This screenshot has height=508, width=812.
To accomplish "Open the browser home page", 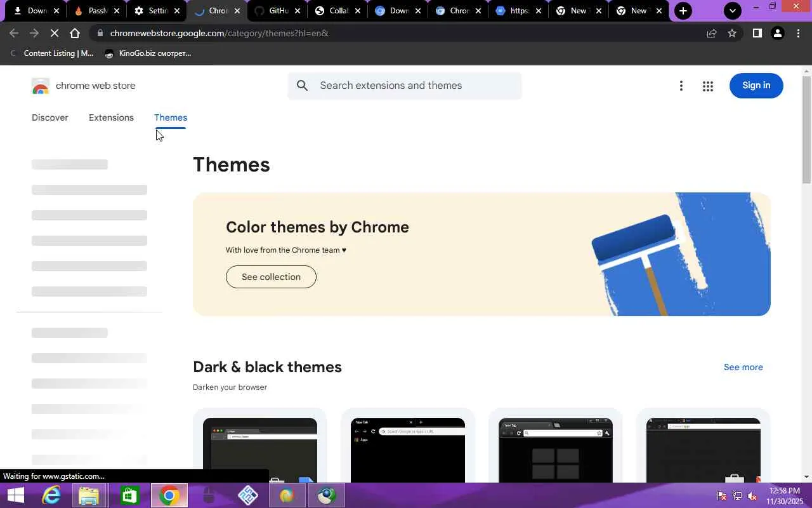I will (x=75, y=33).
